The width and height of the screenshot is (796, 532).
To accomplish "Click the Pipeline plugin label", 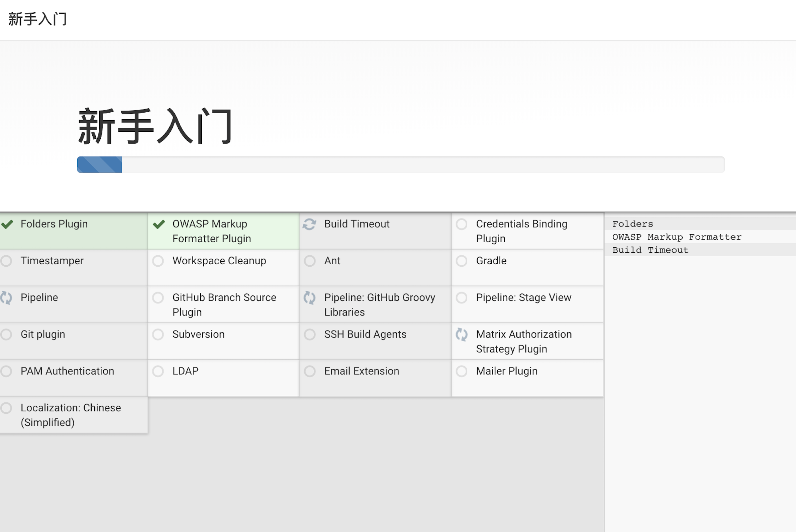I will pyautogui.click(x=39, y=297).
